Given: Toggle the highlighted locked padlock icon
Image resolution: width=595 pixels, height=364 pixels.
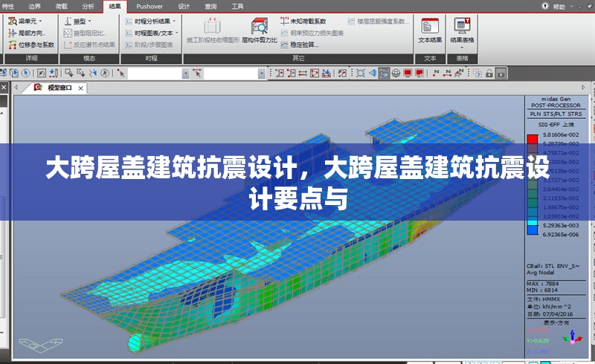Looking at the screenshot, I should pyautogui.click(x=501, y=74).
